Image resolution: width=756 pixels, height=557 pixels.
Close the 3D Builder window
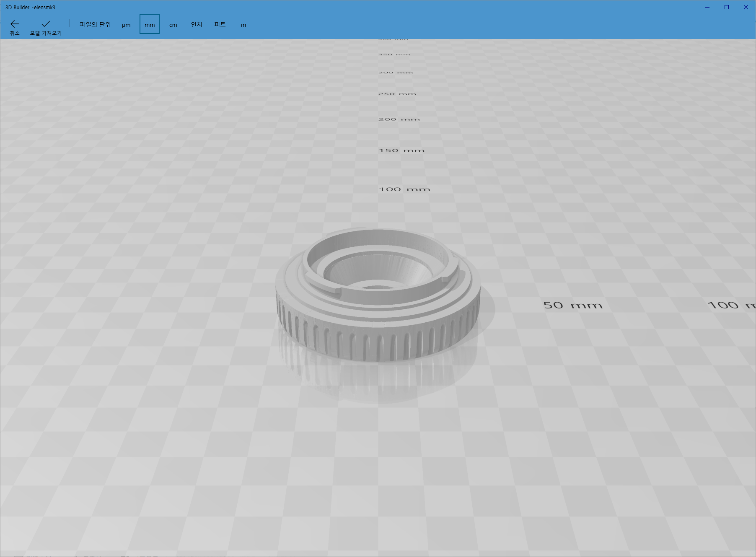746,7
